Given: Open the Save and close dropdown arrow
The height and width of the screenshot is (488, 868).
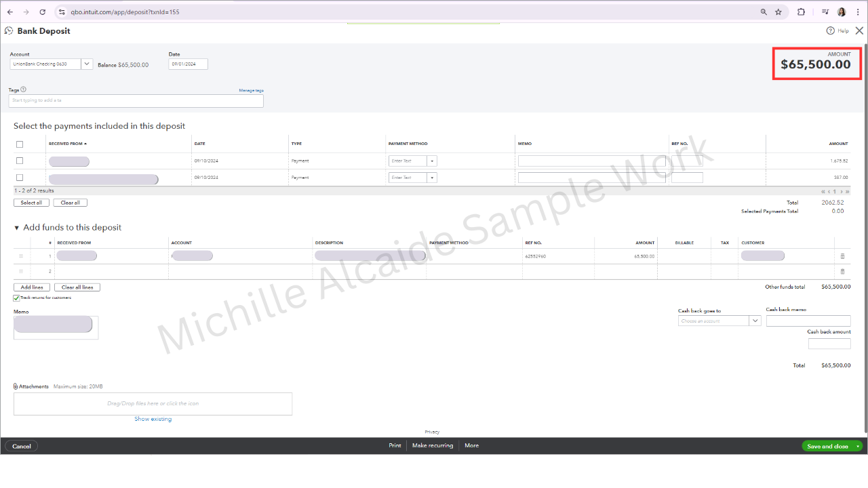Looking at the screenshot, I should [859, 446].
